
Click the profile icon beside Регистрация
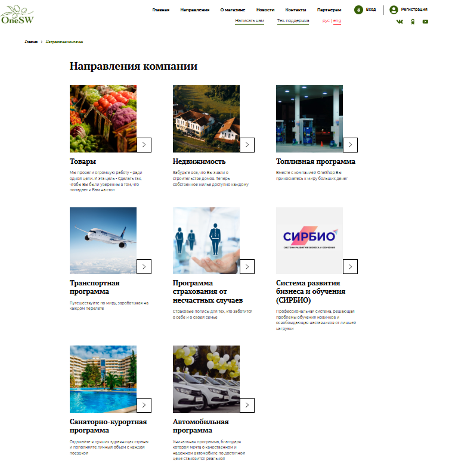(x=394, y=10)
